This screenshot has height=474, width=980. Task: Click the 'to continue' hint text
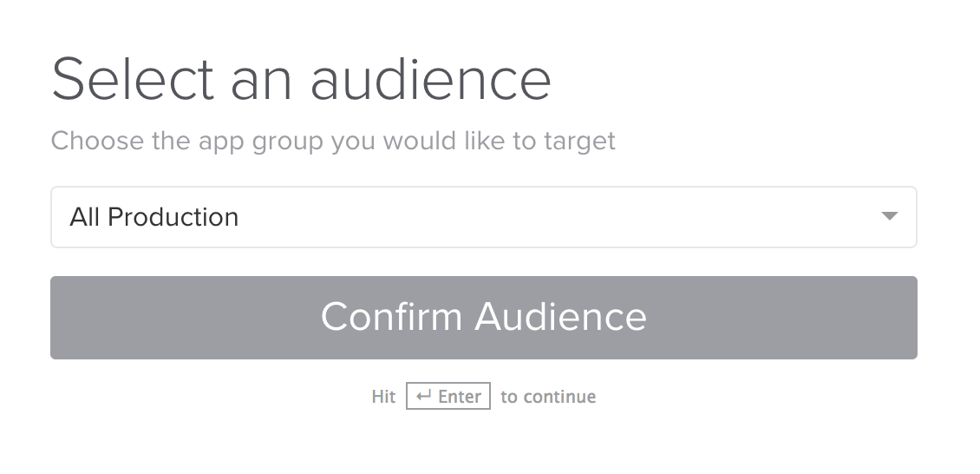click(548, 397)
